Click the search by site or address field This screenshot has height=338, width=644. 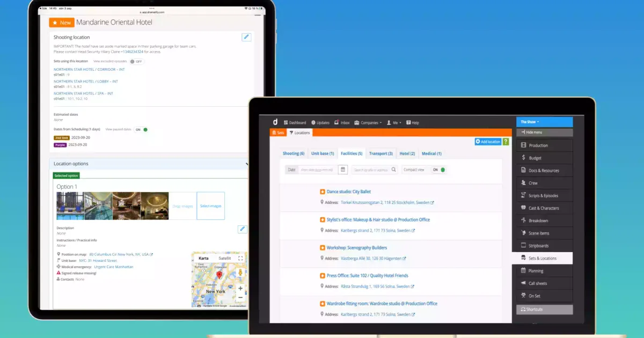[370, 170]
